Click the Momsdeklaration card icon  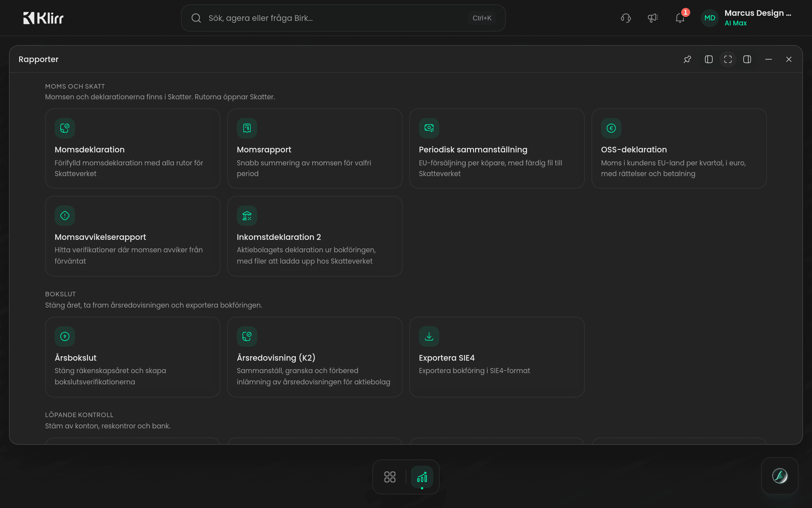tap(65, 128)
